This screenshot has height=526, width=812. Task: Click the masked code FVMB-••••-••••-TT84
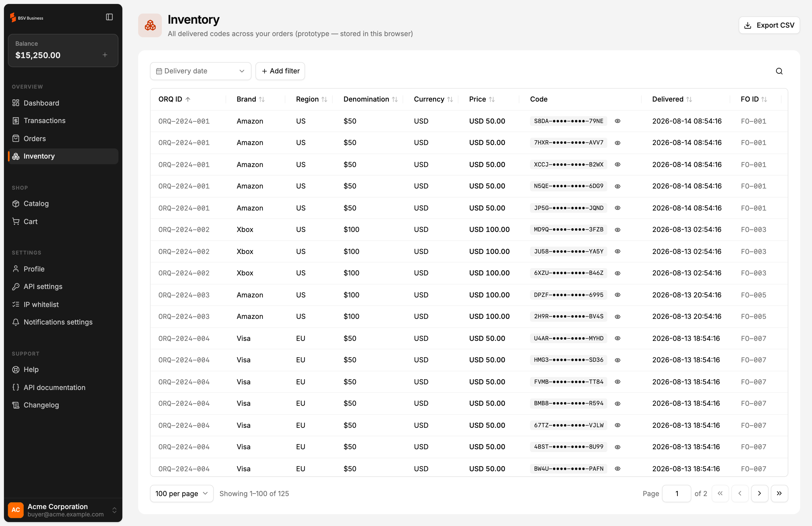pyautogui.click(x=569, y=382)
